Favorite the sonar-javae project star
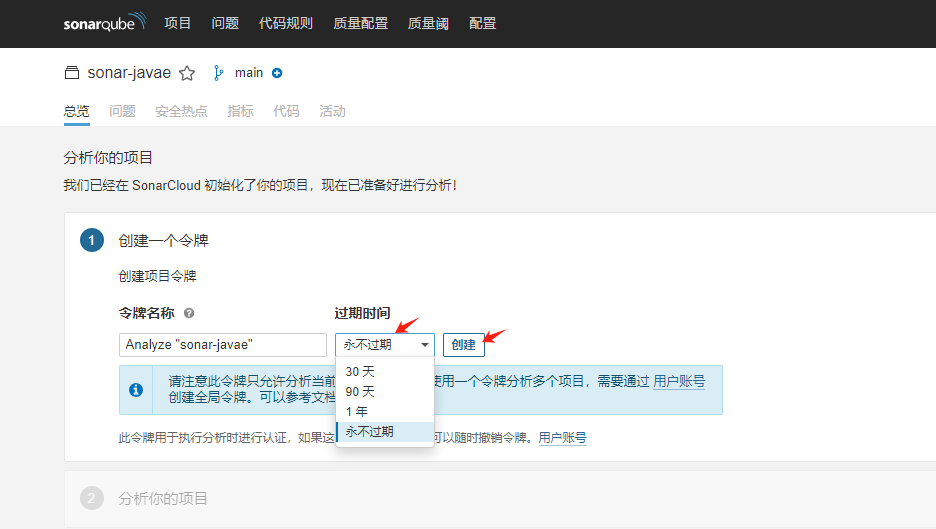The width and height of the screenshot is (936, 529). coord(187,73)
